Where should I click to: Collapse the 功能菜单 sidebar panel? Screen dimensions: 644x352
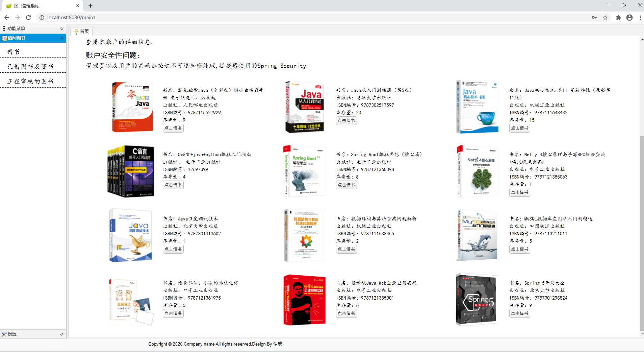(x=62, y=29)
